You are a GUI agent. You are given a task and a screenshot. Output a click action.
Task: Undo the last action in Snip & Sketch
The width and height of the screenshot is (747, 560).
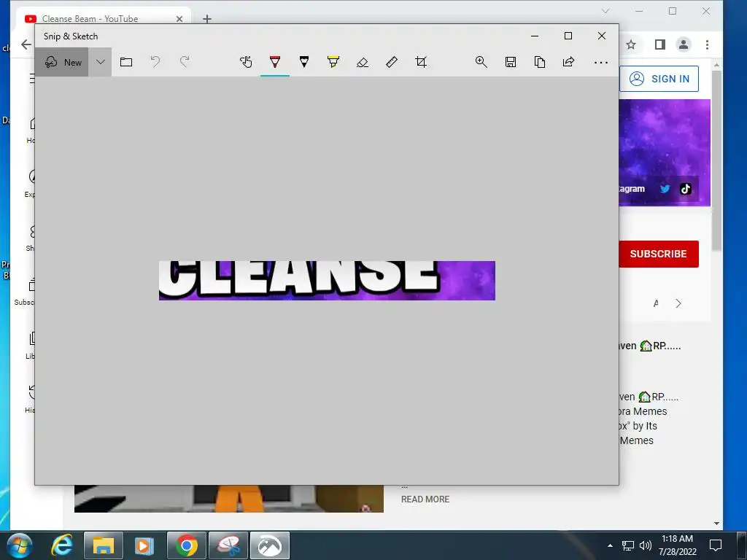[x=155, y=62]
